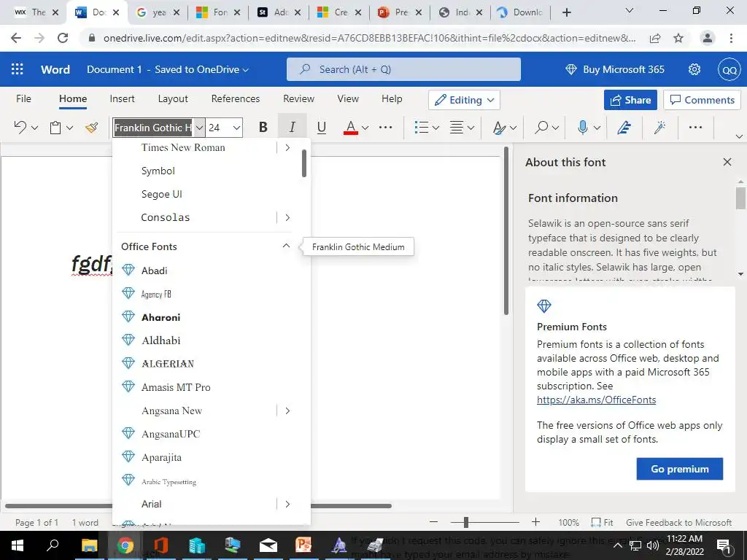Click the zoom in plus button
The image size is (747, 560).
coord(535,522)
